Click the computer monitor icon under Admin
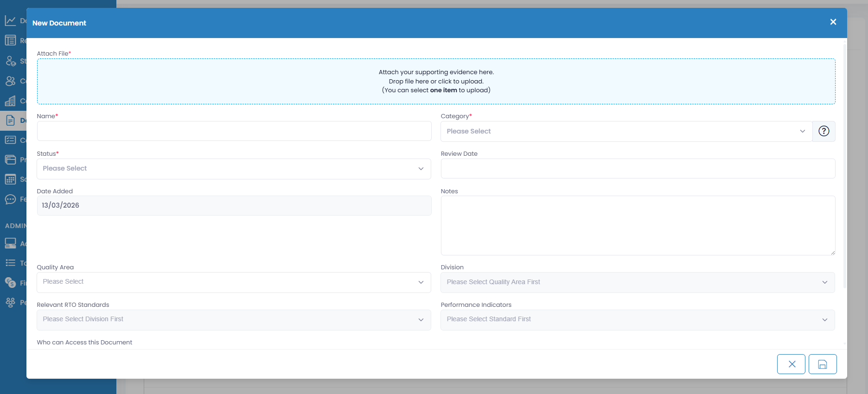This screenshot has height=394, width=868. point(10,243)
